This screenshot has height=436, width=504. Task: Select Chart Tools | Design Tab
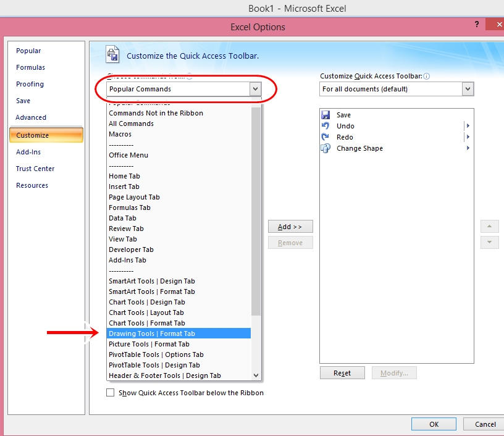[x=178, y=303]
